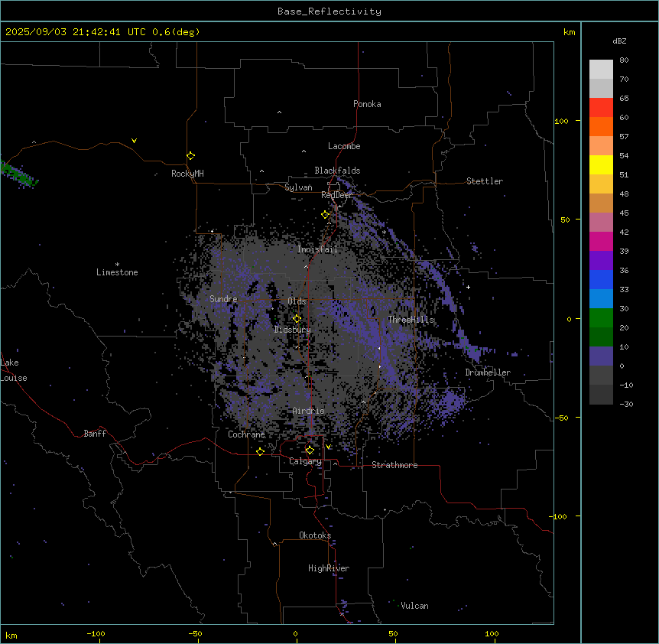Select the Cochrane label
This screenshot has width=659, height=644.
click(246, 434)
